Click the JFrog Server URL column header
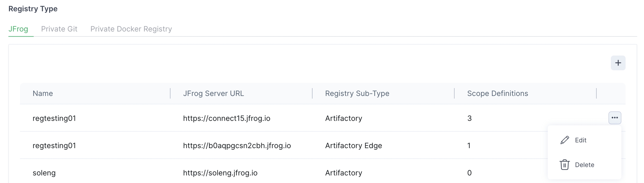 coord(213,93)
